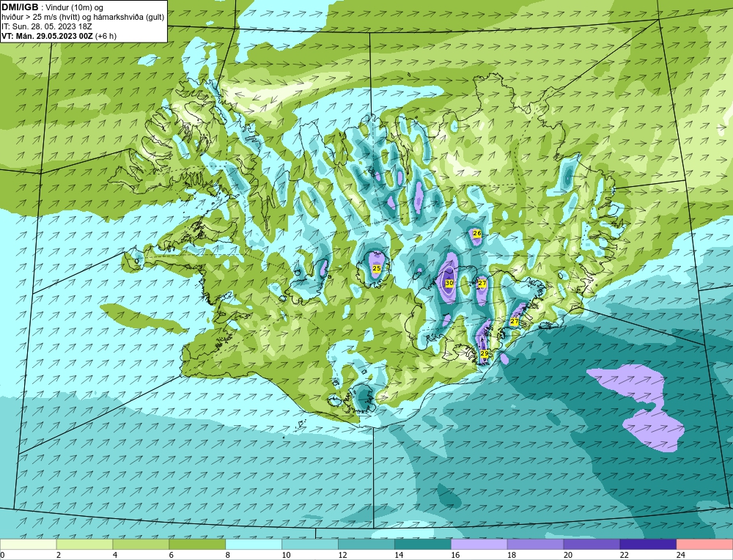The width and height of the screenshot is (733, 560).
Task: Click the yellow gust label 25
Action: tap(376, 268)
